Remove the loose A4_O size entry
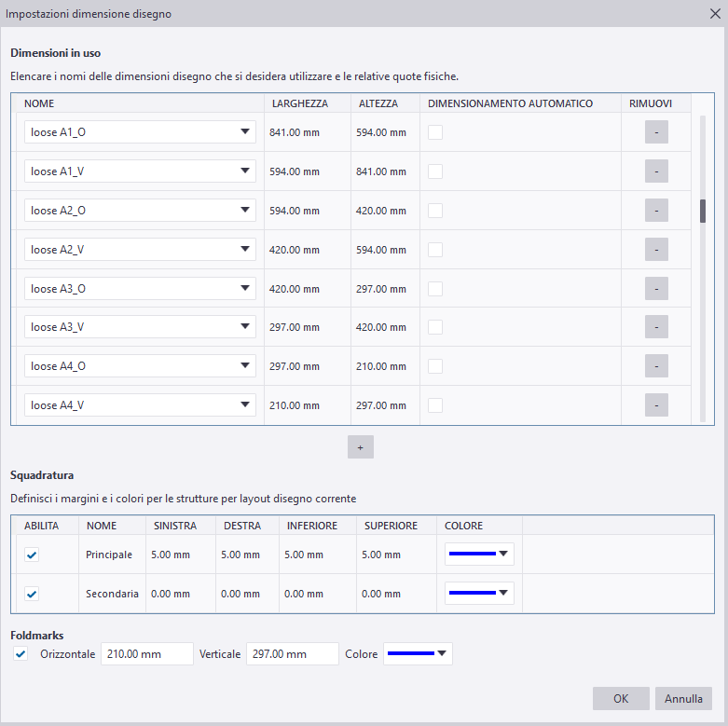Screen dimensions: 728x726 (x=656, y=366)
